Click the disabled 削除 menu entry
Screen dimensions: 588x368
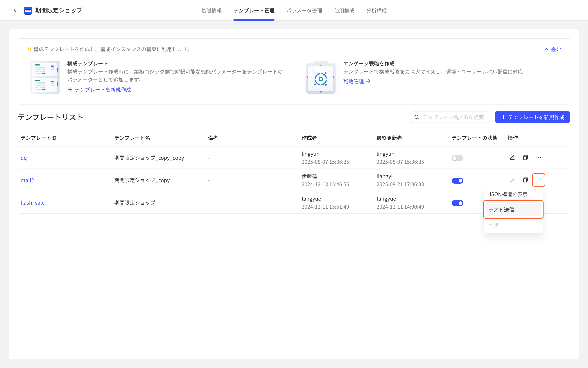pyautogui.click(x=513, y=225)
